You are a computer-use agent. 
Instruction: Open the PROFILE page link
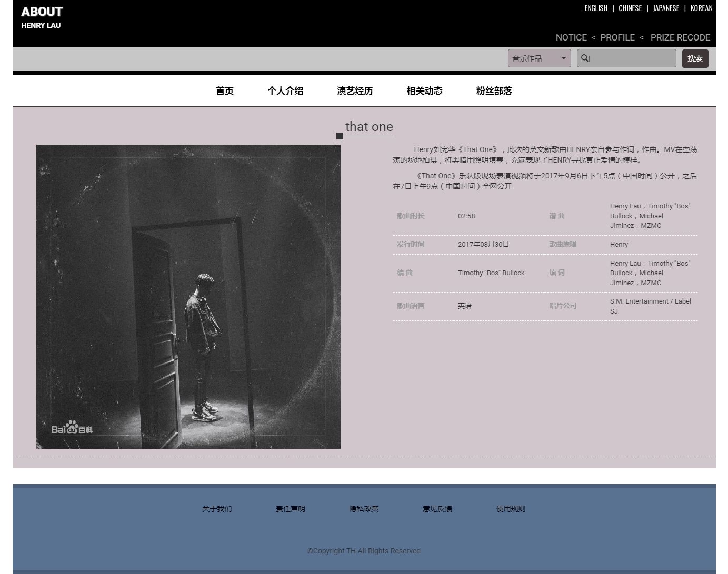617,37
